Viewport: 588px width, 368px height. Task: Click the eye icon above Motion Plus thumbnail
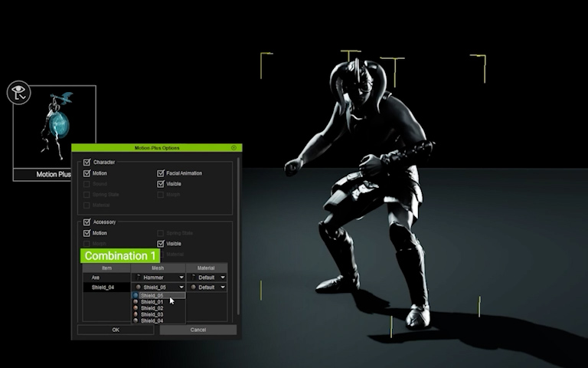pyautogui.click(x=18, y=93)
